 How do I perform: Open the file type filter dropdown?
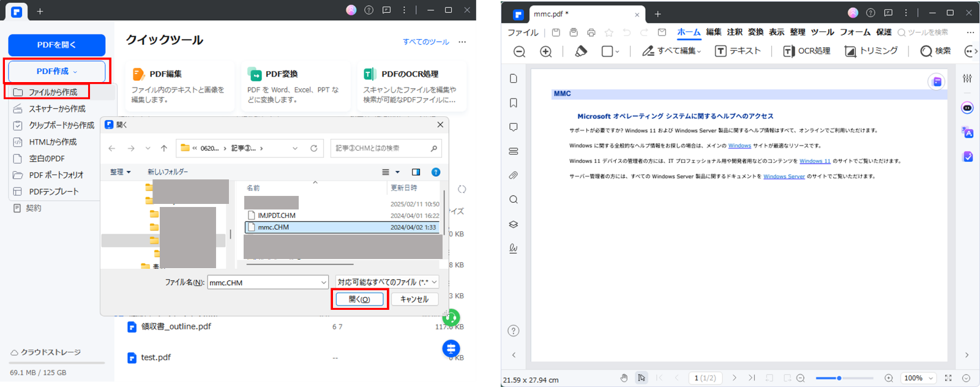click(387, 282)
